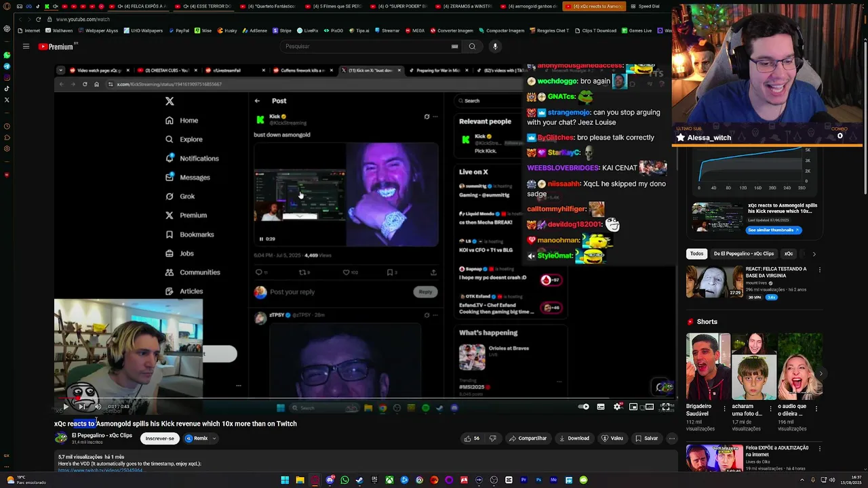868x488 pixels.
Task: Start voice search with microphone icon
Action: tap(495, 46)
